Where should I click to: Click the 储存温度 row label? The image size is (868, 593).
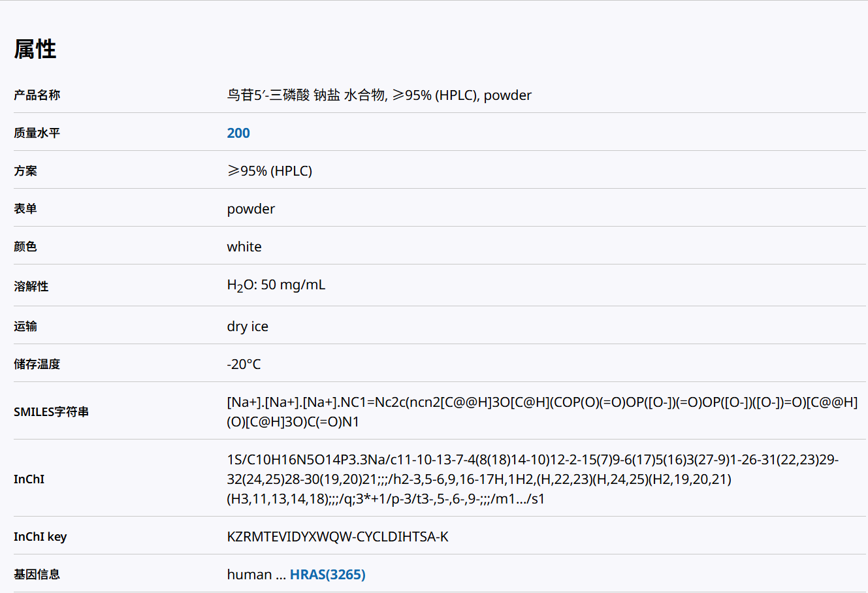37,364
